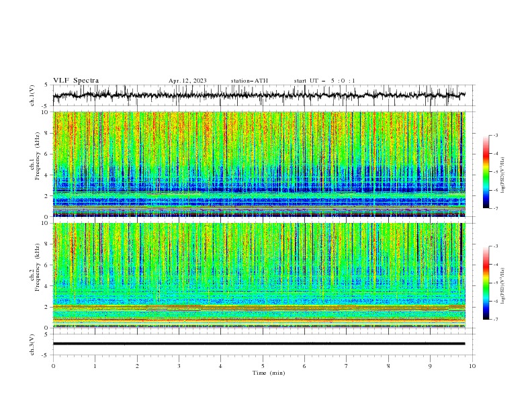The image size is (532, 411).
Task: Click the "ch.1 Frequency (kHz)" axis label
Action: 35,155
